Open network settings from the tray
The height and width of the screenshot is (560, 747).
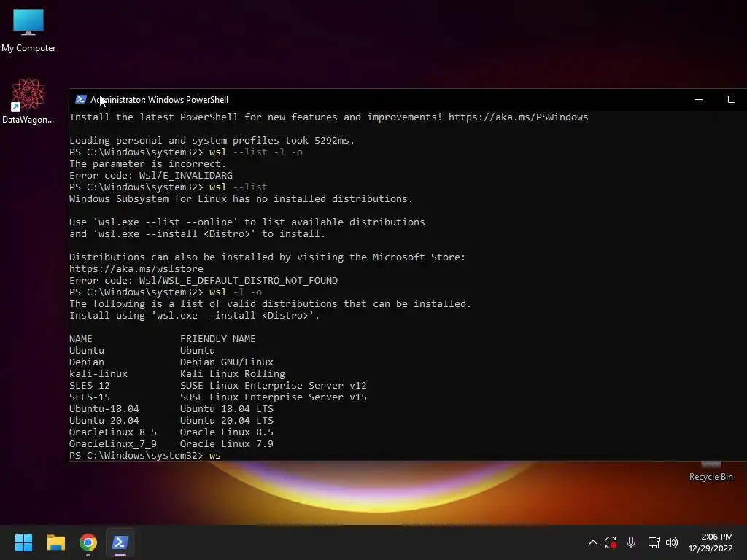(x=654, y=542)
